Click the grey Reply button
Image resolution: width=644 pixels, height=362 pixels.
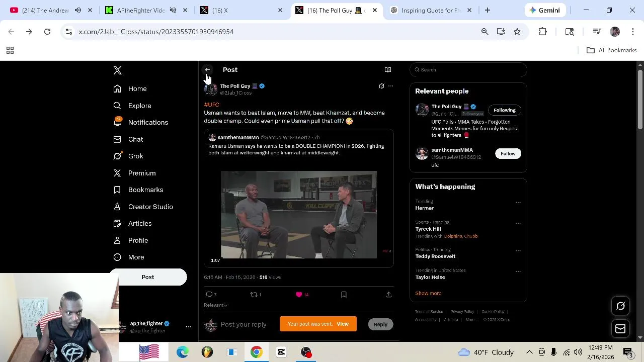click(380, 324)
